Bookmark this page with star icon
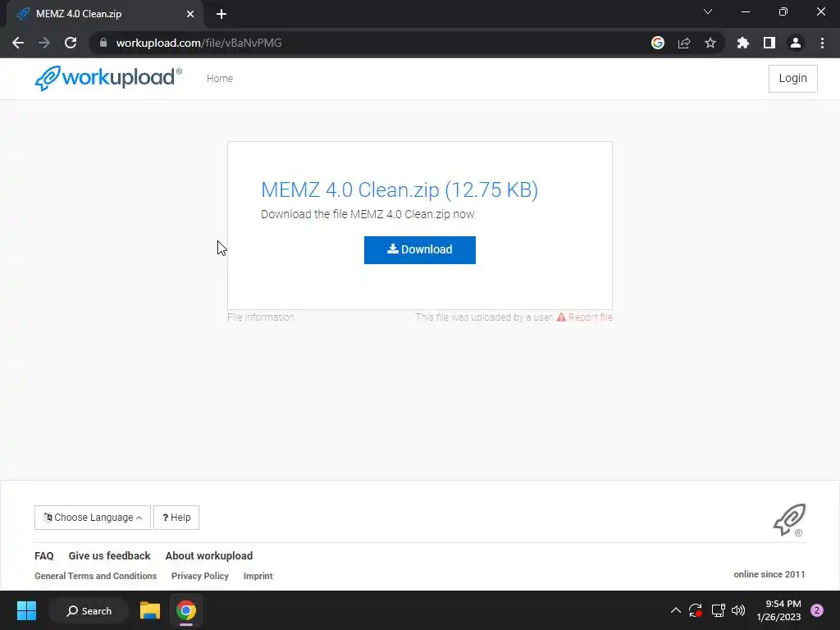The height and width of the screenshot is (630, 840). click(x=710, y=43)
